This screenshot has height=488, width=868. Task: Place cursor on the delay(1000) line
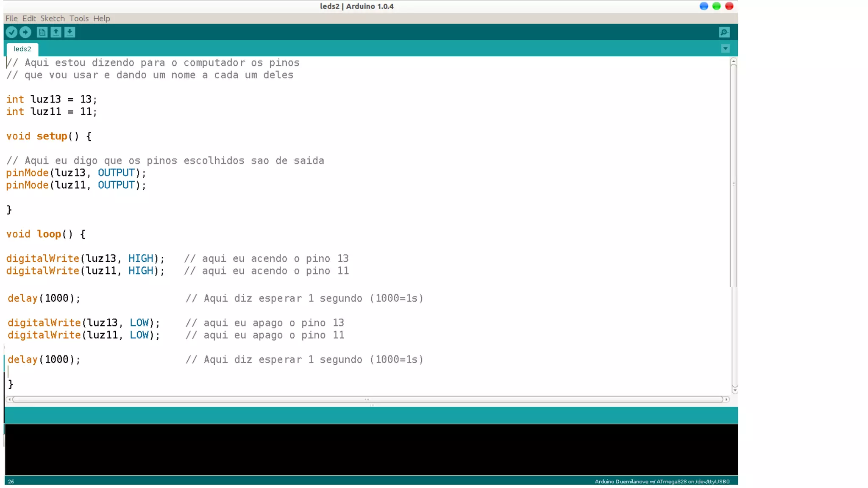point(44,298)
